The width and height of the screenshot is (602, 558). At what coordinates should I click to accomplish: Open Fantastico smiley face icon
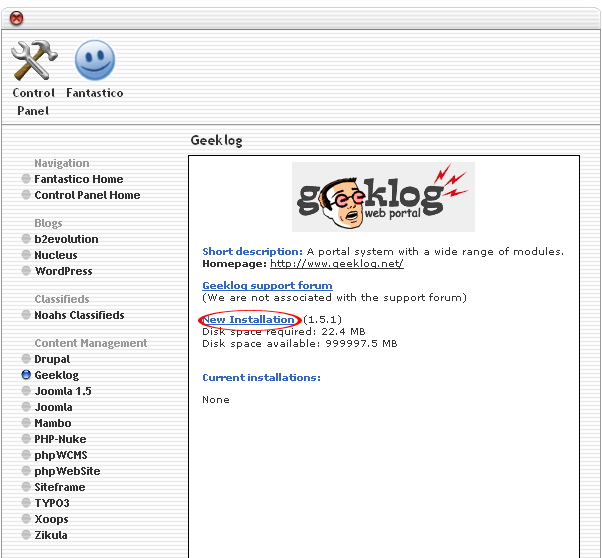click(x=95, y=60)
